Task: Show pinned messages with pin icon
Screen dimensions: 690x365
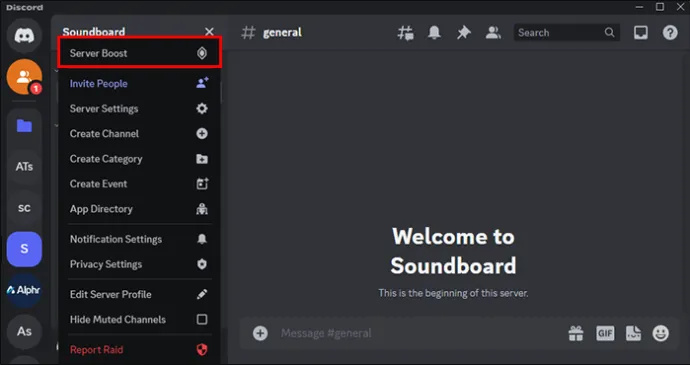Action: pyautogui.click(x=463, y=33)
